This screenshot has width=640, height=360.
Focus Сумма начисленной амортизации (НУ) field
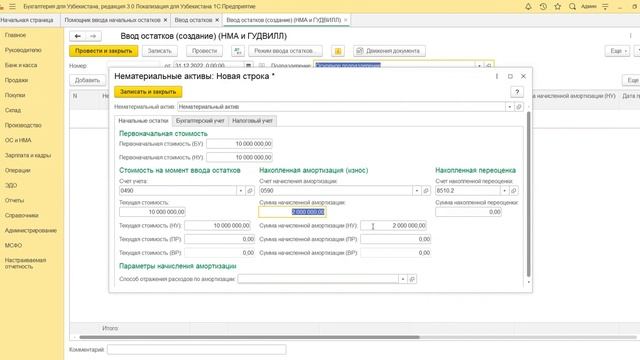click(393, 226)
